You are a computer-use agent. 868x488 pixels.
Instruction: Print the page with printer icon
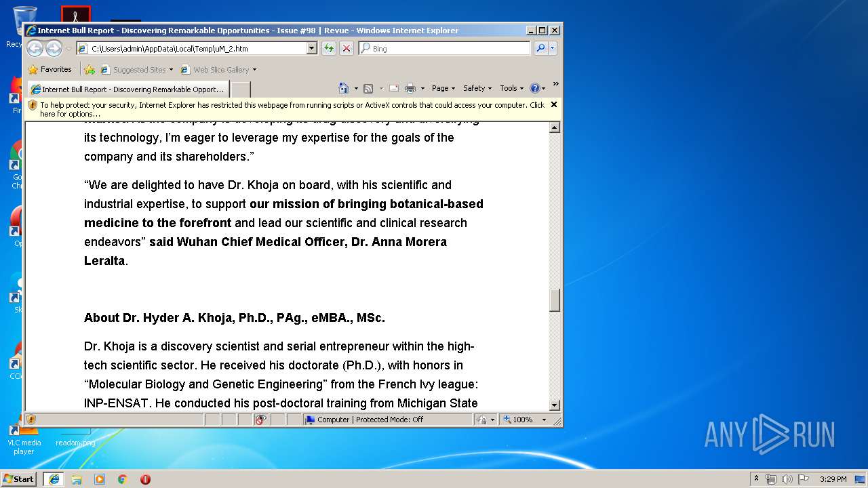pos(410,88)
